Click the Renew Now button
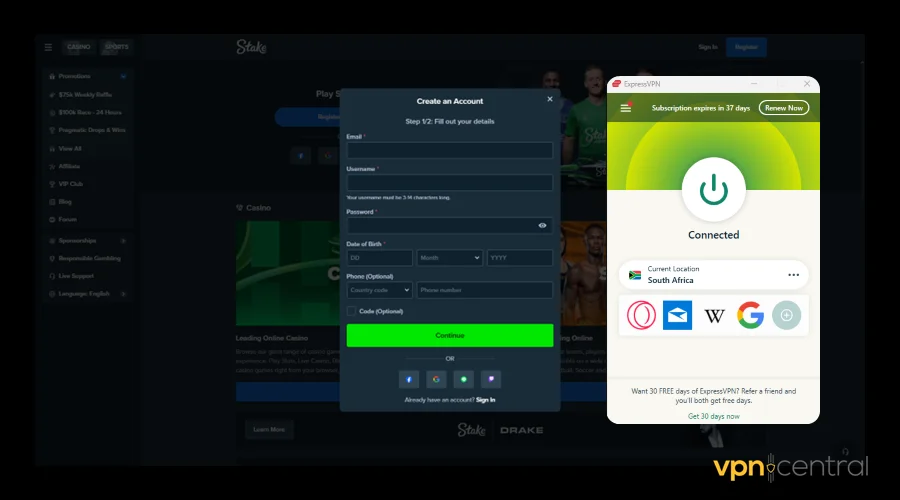The height and width of the screenshot is (500, 900). point(783,108)
